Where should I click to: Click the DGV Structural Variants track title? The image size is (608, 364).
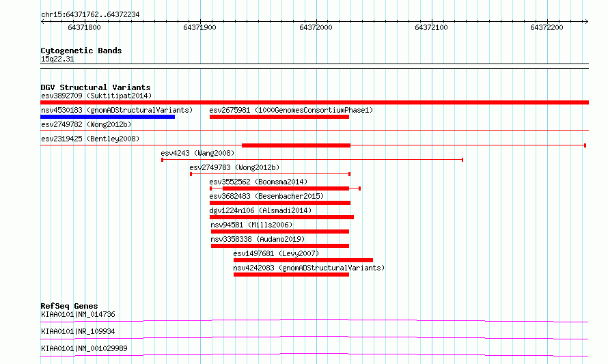(x=96, y=87)
